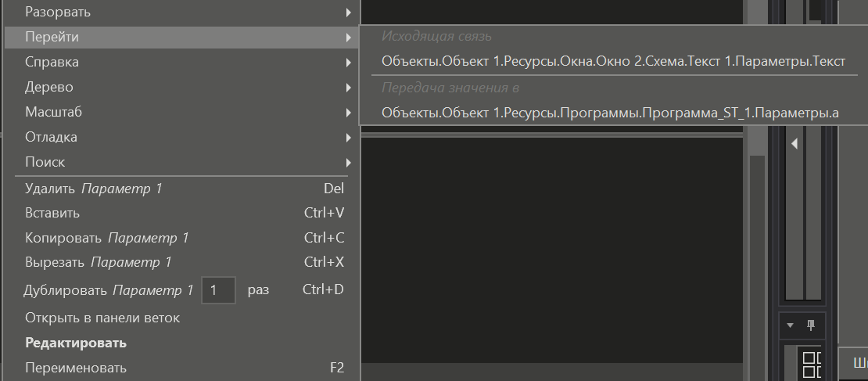
Task: Click the Отладка submenu arrow
Action: [x=348, y=138]
